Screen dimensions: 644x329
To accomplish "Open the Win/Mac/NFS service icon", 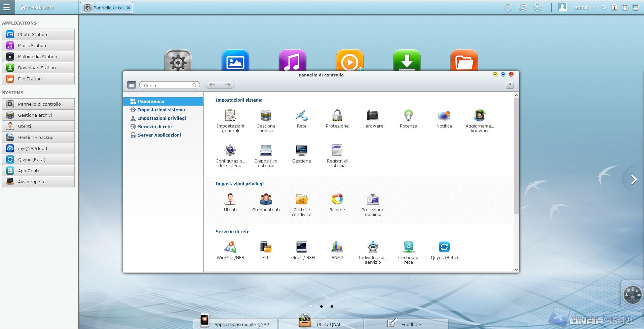I will 230,248.
